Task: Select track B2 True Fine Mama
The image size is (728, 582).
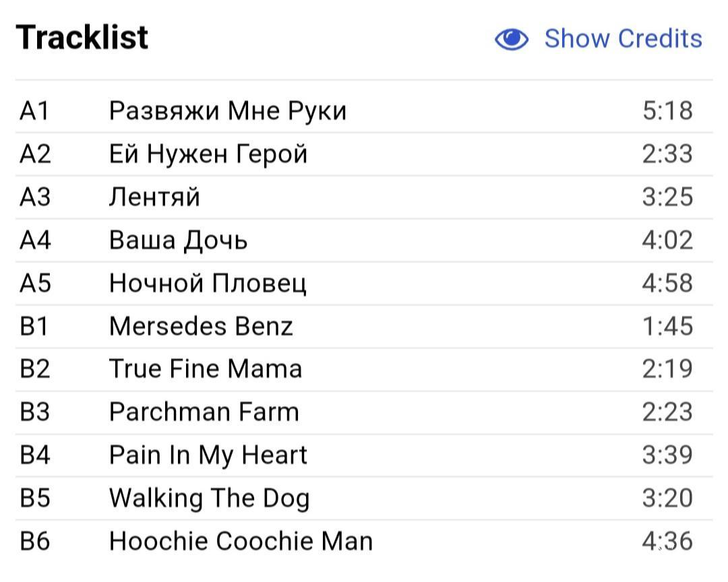Action: (x=364, y=369)
